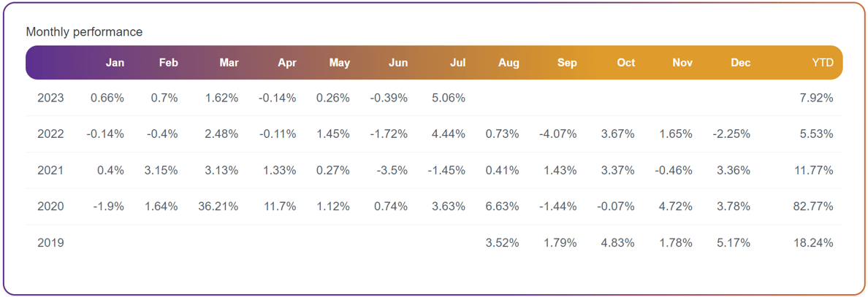Viewport: 868px width, 297px height.
Task: Click the Monthly performance heading
Action: (84, 32)
